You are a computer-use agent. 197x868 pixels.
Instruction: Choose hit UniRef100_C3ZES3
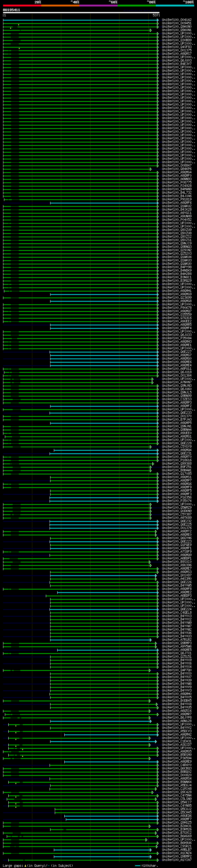click(x=177, y=399)
